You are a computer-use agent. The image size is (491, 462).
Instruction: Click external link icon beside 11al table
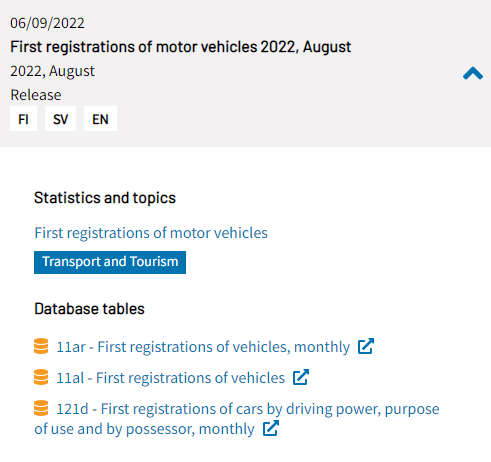click(301, 377)
